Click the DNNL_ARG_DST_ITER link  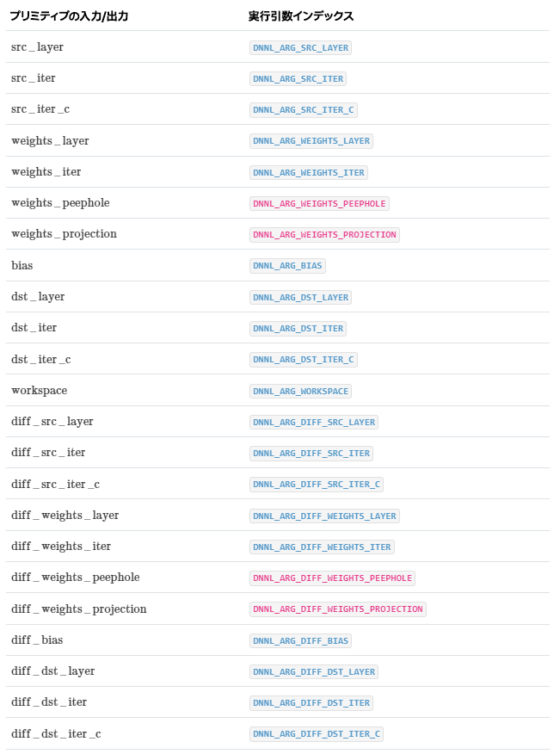click(298, 329)
